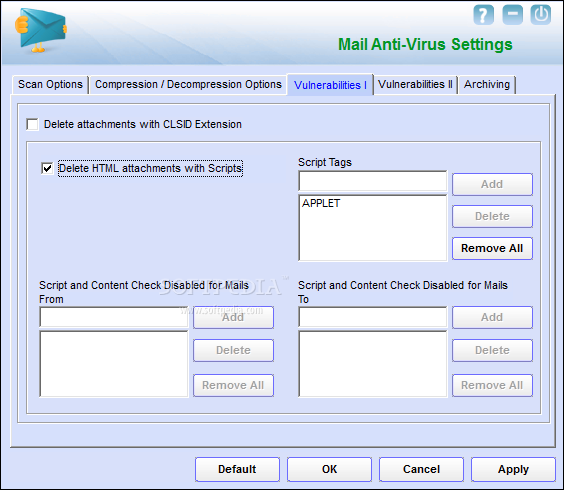Discard changes with Cancel
Screen dimensions: 564x490
[421, 469]
